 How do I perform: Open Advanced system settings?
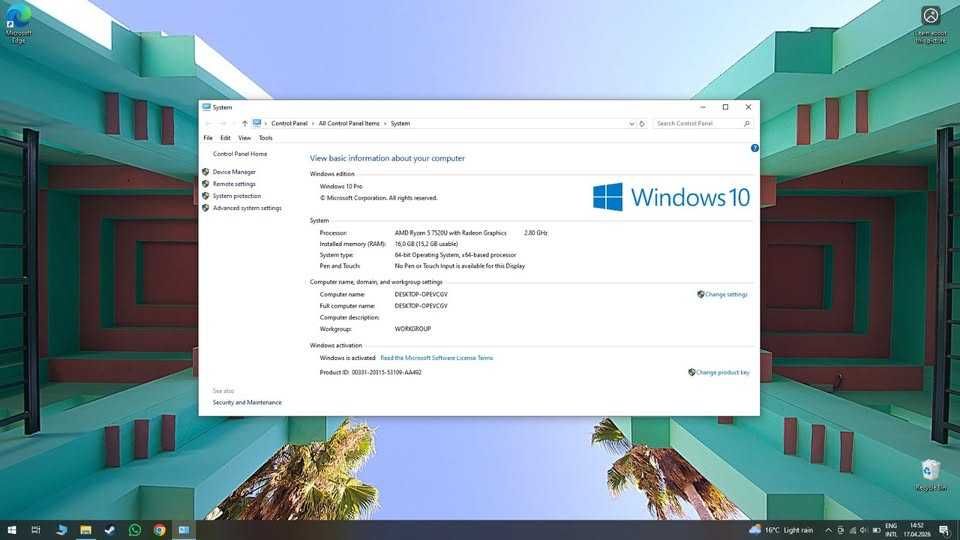click(x=247, y=208)
